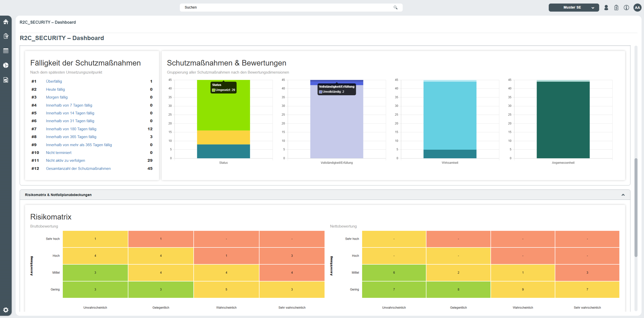
Task: Click the info circle icon
Action: (x=626, y=8)
